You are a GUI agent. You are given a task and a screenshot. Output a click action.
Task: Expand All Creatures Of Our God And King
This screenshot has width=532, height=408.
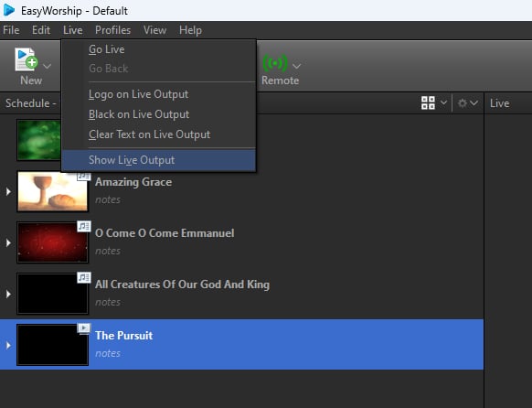tap(8, 294)
